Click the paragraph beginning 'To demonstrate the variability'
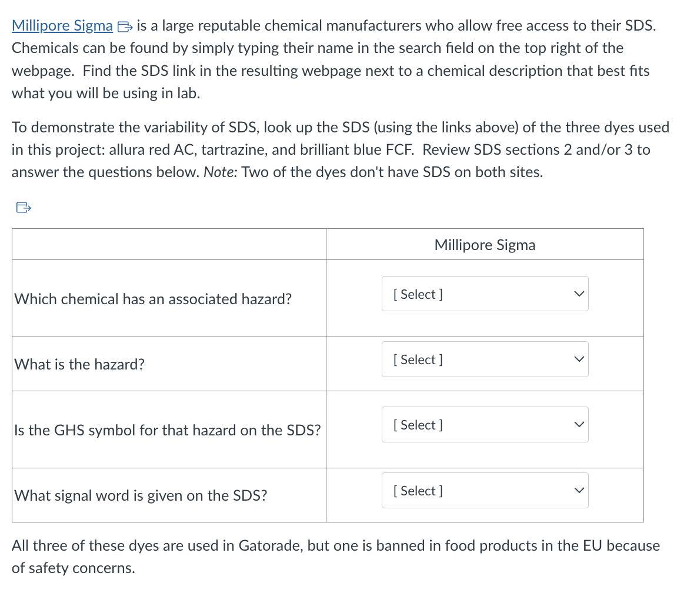Screen dimensions: 677x616 coord(340,150)
